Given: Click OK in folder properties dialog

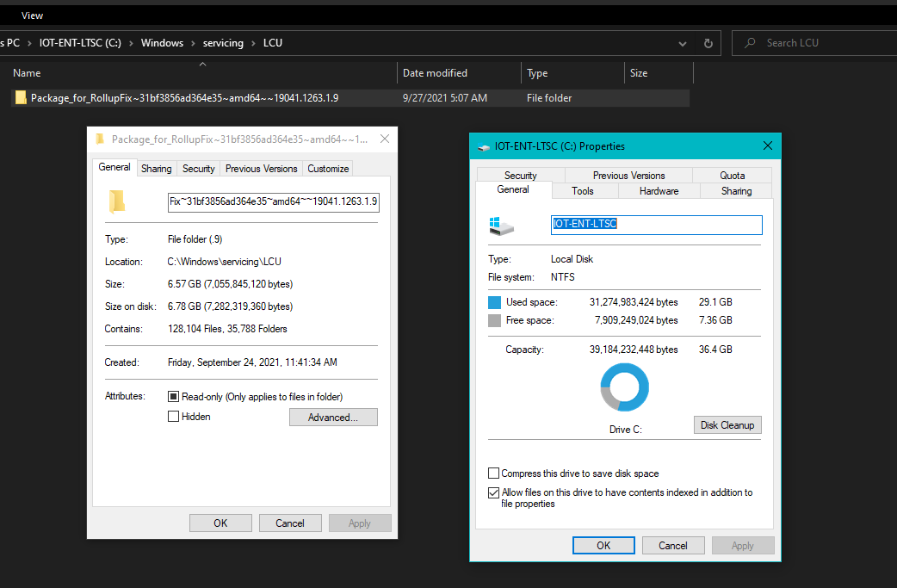Looking at the screenshot, I should point(221,523).
